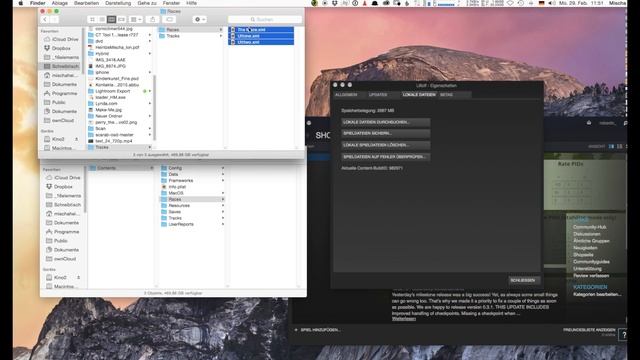
Task: Click the Share button in Finder toolbar
Action: 153,20
